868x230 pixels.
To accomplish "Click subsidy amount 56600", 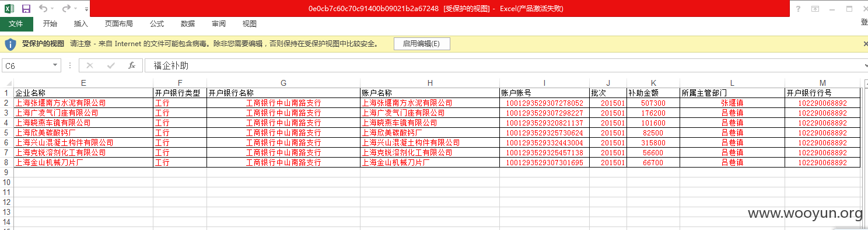I will (x=653, y=152).
